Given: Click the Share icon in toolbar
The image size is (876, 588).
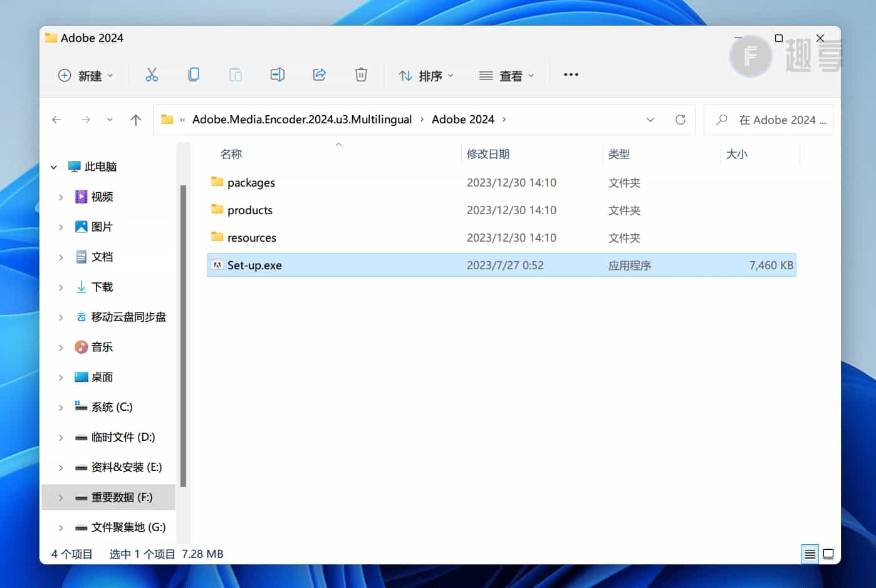Looking at the screenshot, I should tap(320, 75).
